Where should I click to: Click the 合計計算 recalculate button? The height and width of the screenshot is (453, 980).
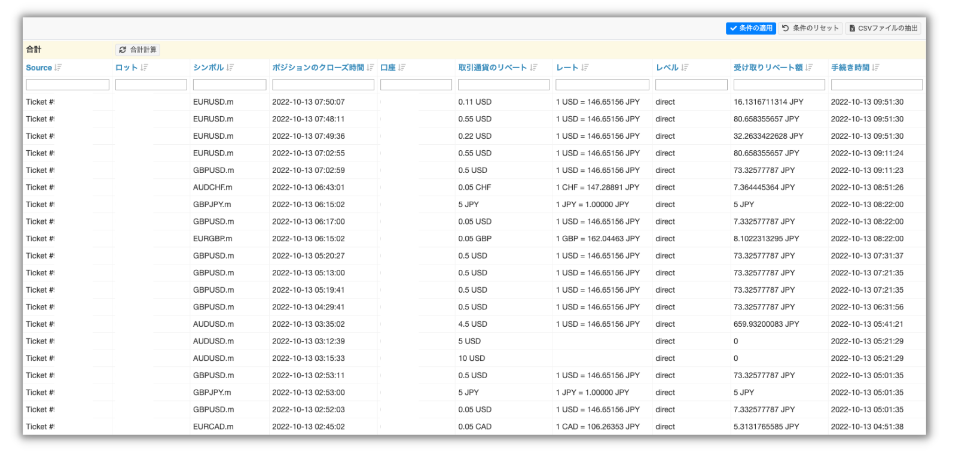(x=138, y=50)
